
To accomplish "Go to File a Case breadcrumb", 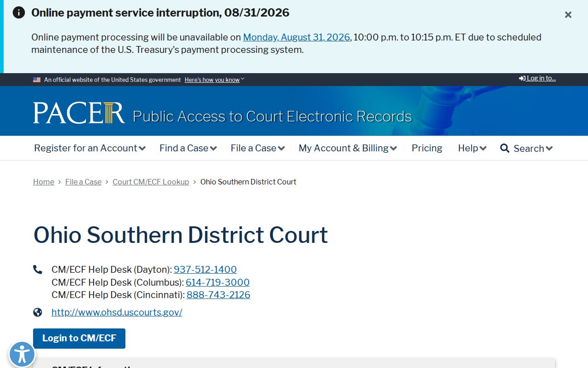I will click(x=83, y=182).
